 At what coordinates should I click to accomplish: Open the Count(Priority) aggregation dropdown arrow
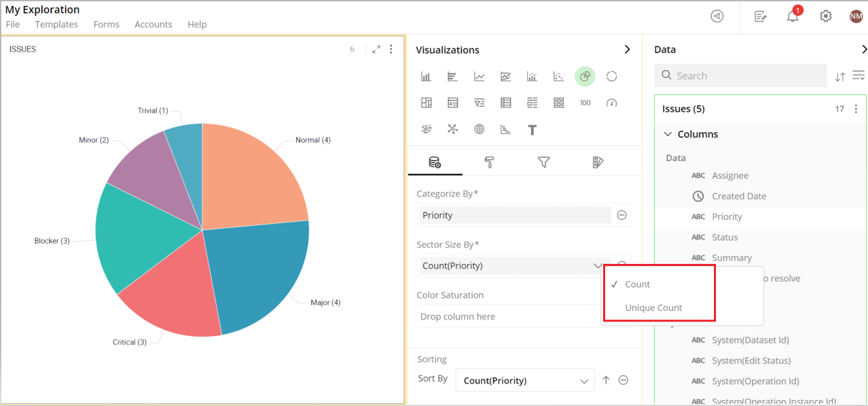(x=597, y=266)
